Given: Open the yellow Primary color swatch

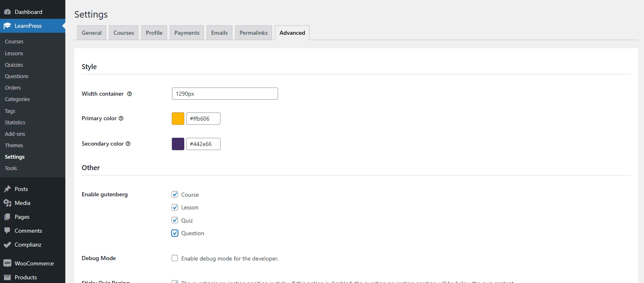Looking at the screenshot, I should point(178,119).
